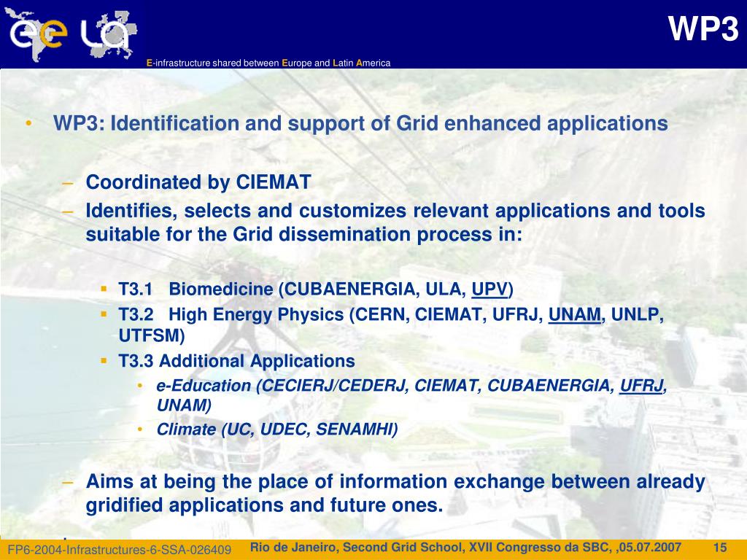Viewport: 747px width, 560px height.
Task: Click the word 'UTFSM)'
Action: [152, 335]
